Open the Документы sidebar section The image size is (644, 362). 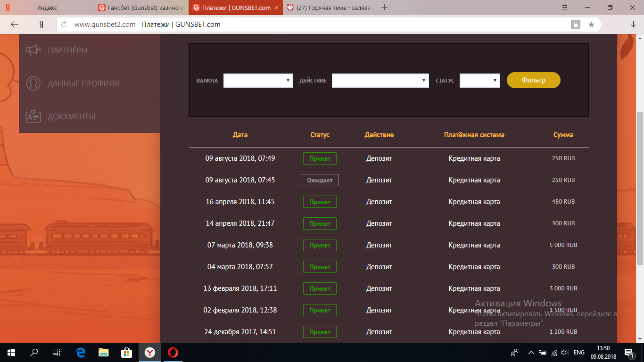coord(90,116)
